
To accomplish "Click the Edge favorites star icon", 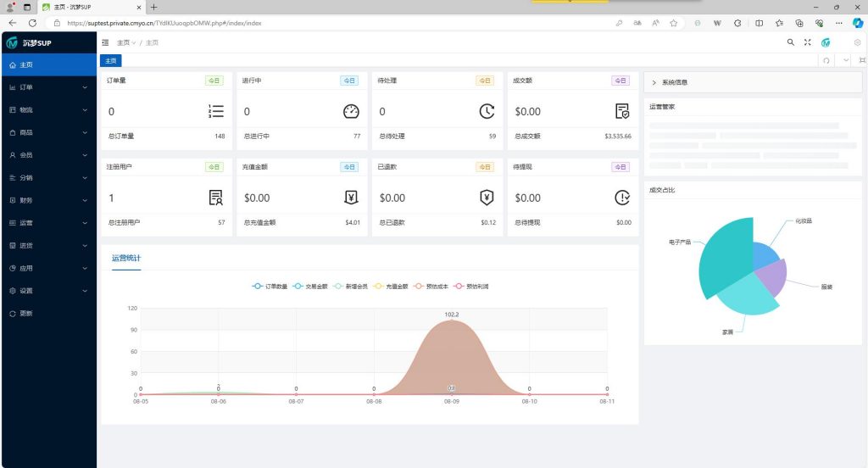I will 673,23.
